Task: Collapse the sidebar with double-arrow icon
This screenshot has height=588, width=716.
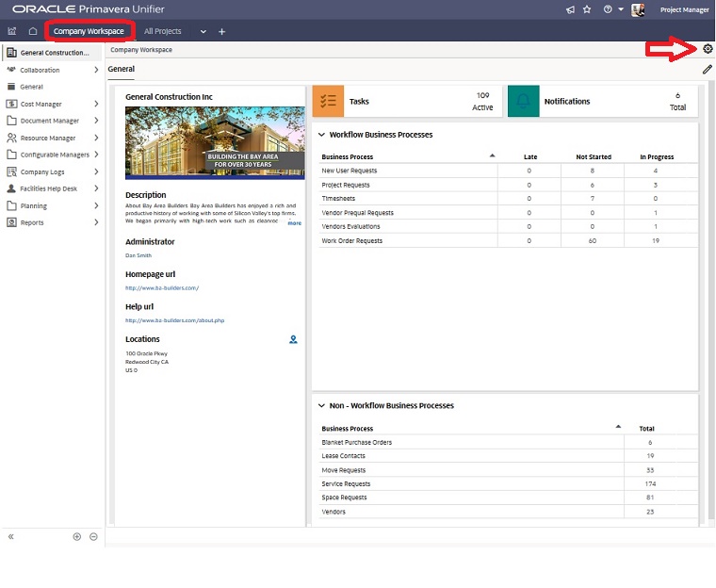Action: click(x=11, y=536)
